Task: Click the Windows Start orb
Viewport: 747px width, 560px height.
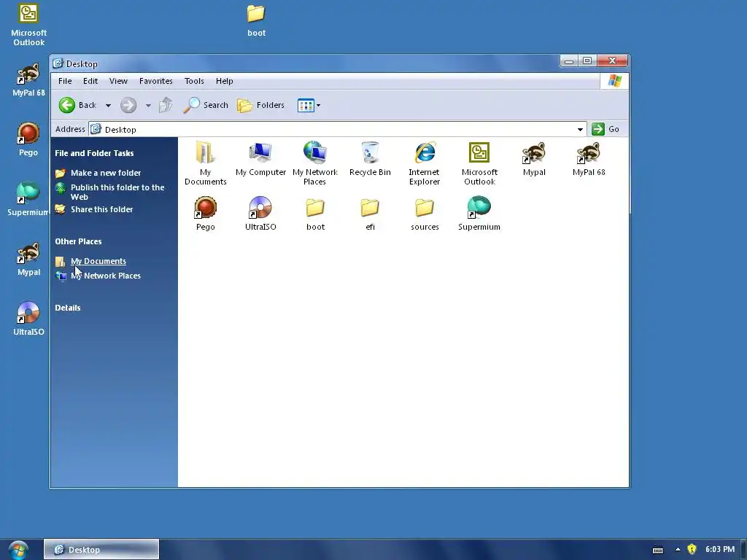Action: pos(18,550)
